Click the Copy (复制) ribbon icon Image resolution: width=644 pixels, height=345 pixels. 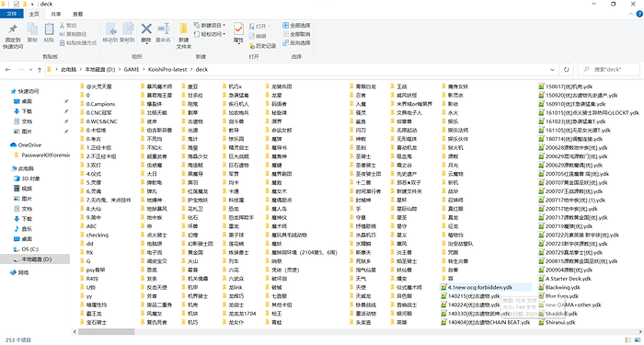[32, 29]
